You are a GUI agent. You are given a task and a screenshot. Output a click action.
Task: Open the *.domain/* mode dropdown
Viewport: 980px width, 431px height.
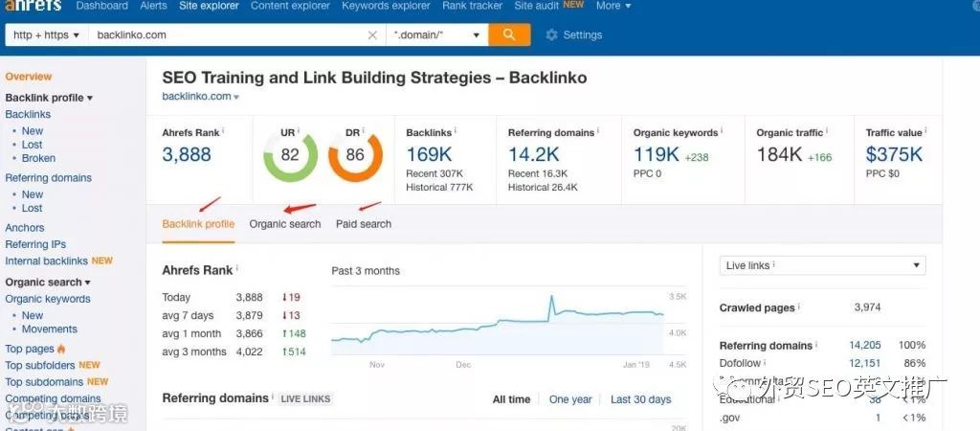point(436,35)
